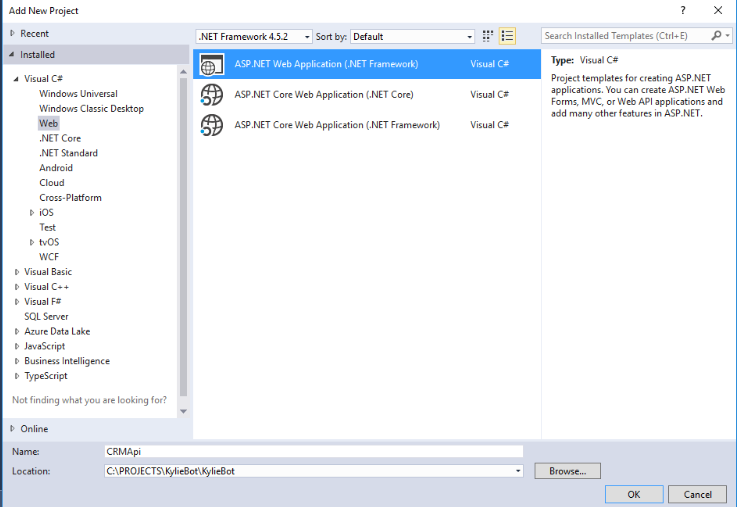Image resolution: width=737 pixels, height=507 pixels.
Task: Collapse the Installed section
Action: pyautogui.click(x=11, y=55)
